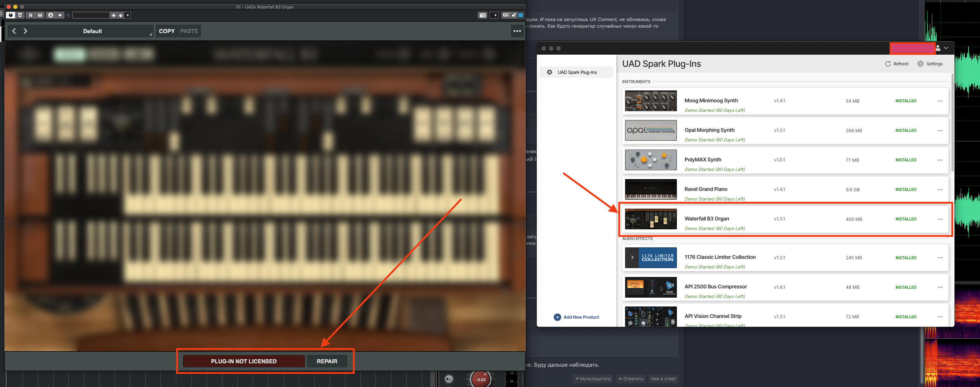This screenshot has height=387, width=980.
Task: Click the UA Connect plug-in list scrollbar
Action: point(952,122)
